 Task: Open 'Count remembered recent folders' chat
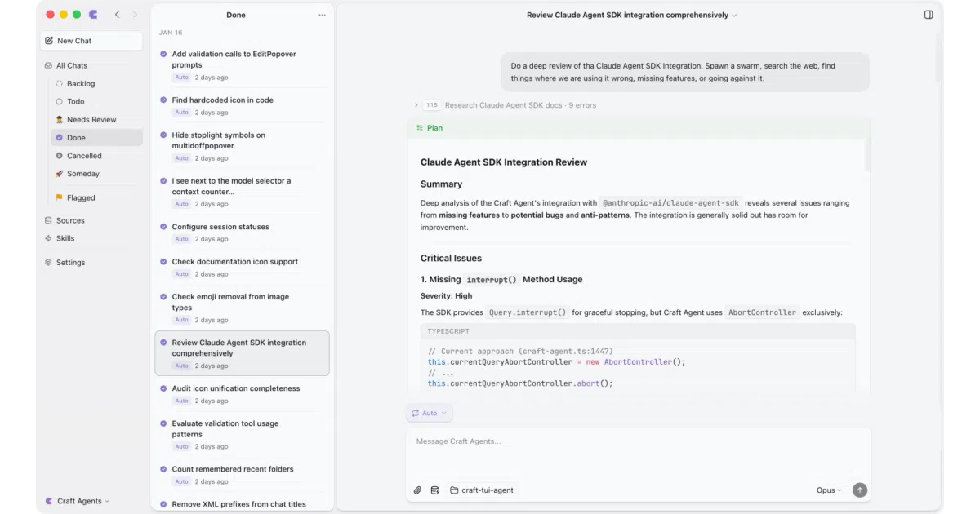[242, 475]
